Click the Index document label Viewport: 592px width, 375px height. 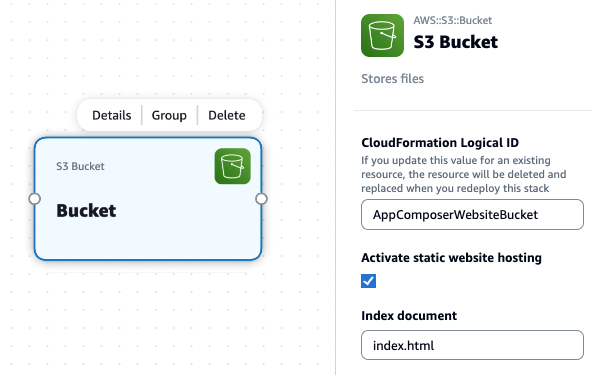point(409,315)
